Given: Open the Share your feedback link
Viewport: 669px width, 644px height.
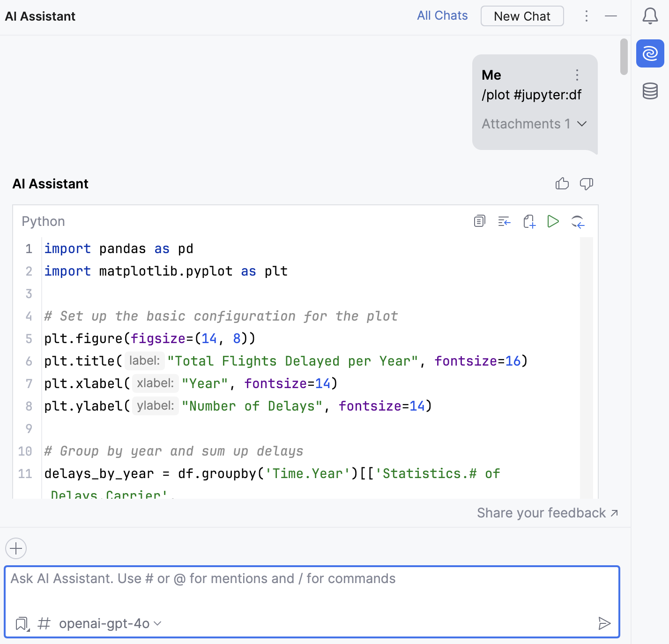Looking at the screenshot, I should coord(547,513).
